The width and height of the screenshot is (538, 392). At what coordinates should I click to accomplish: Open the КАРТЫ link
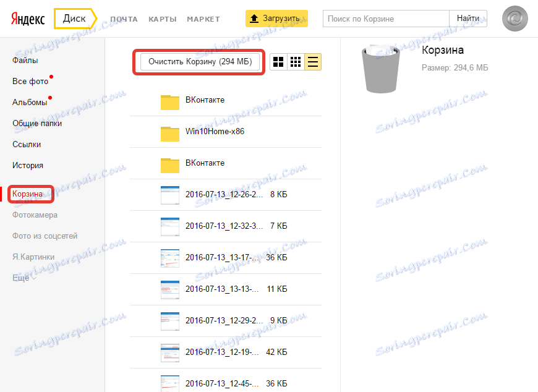coord(163,19)
